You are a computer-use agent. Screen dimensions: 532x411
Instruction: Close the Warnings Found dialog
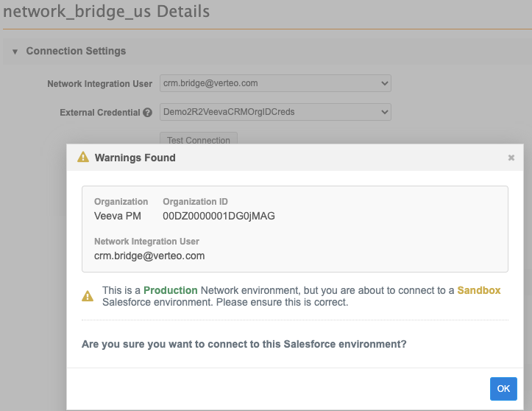[511, 158]
